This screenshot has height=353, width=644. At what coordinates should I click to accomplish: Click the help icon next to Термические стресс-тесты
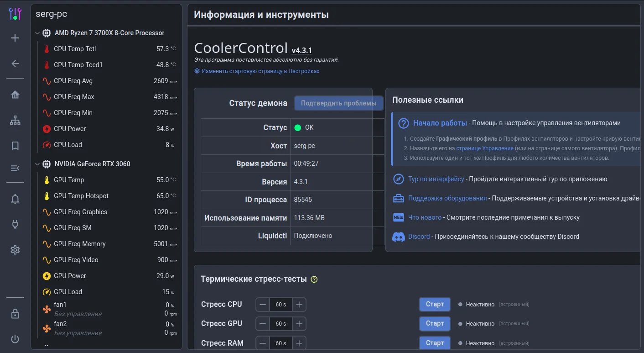(x=314, y=279)
